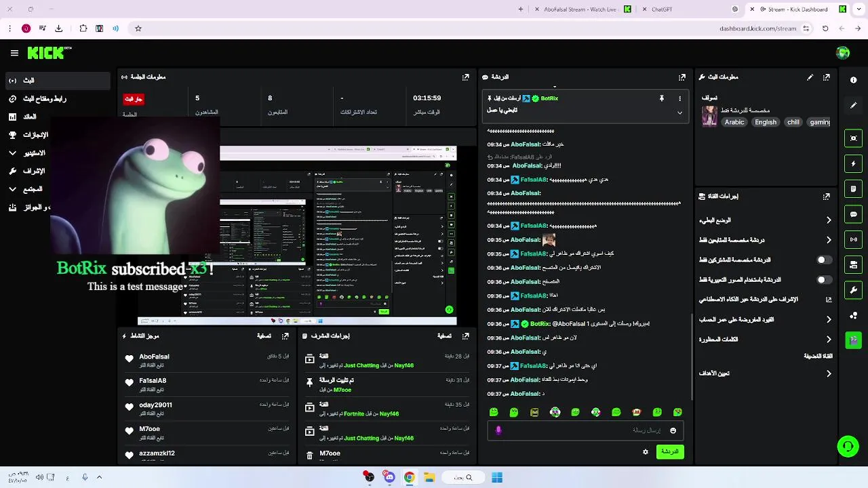
Task: Click oday29011 in the activity feed
Action: pyautogui.click(x=155, y=405)
